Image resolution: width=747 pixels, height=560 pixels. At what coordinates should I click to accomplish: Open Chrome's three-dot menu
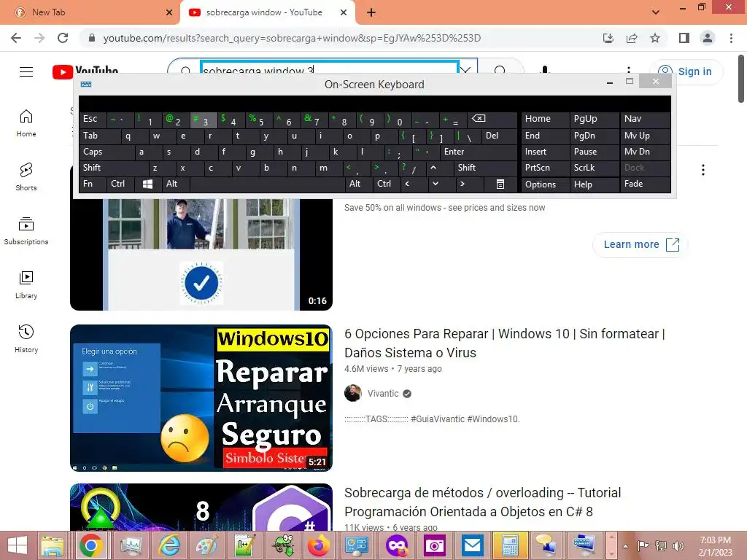click(731, 38)
